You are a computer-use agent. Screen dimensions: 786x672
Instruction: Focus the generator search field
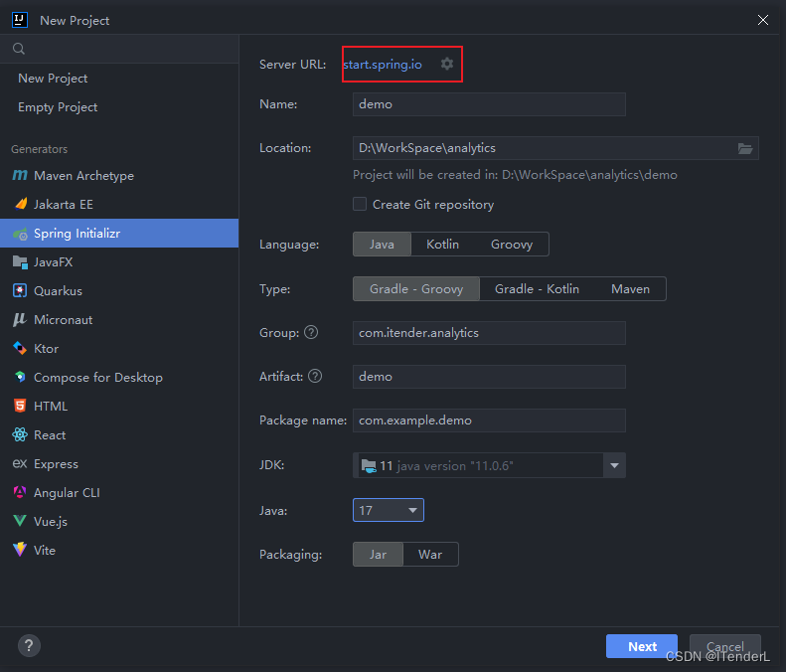click(x=119, y=49)
